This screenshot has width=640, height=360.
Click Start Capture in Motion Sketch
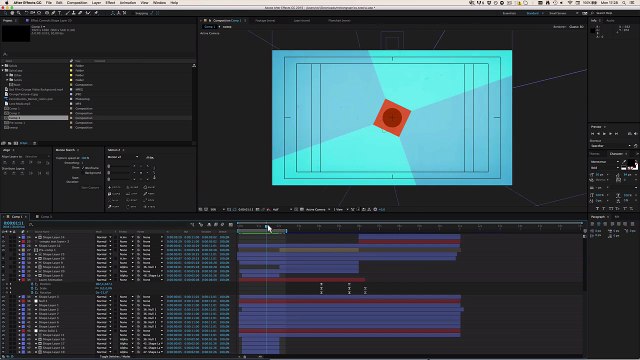click(90, 187)
